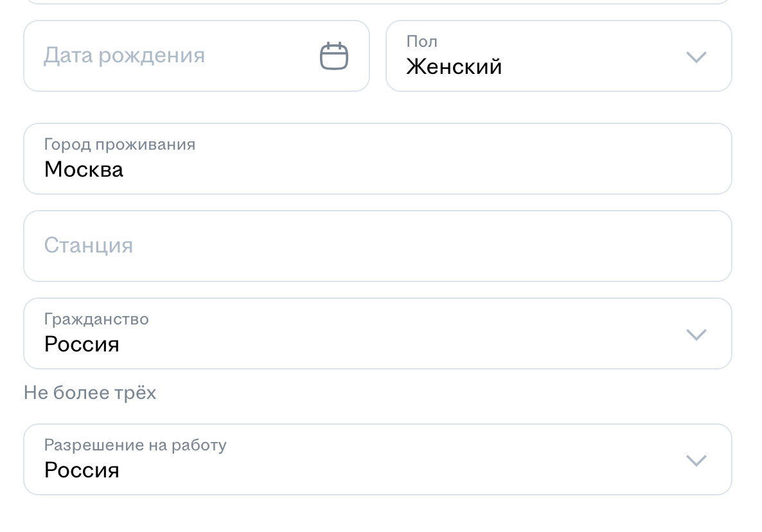
Task: Click the Разрешение на работу label
Action: tap(135, 445)
